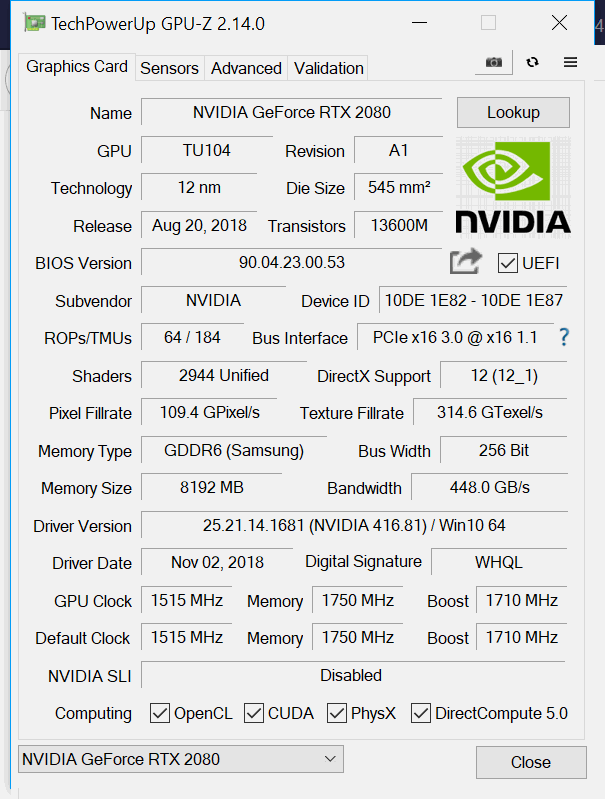Click the Driver Version field
Image resolution: width=605 pixels, height=799 pixels.
coord(354,526)
